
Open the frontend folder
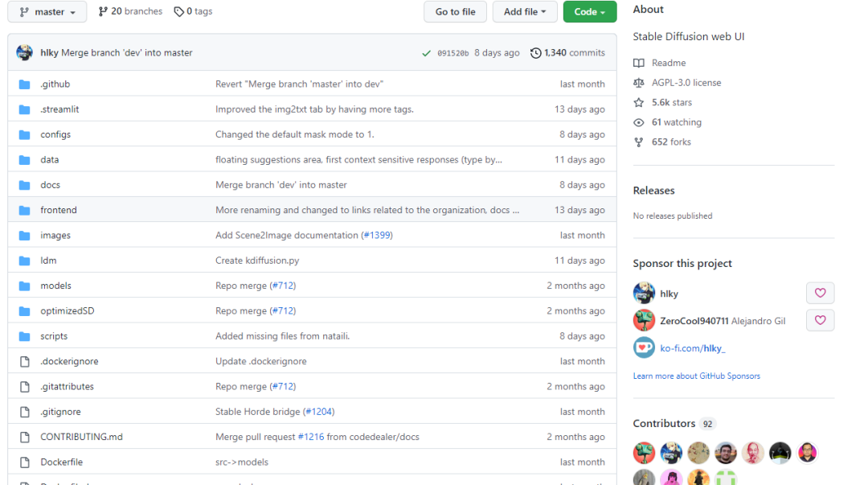coord(59,210)
